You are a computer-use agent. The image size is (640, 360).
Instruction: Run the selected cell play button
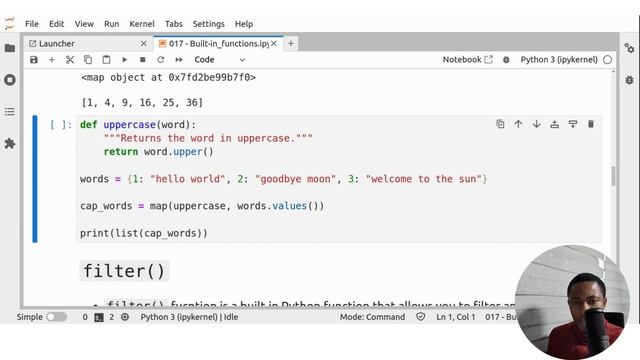(124, 60)
